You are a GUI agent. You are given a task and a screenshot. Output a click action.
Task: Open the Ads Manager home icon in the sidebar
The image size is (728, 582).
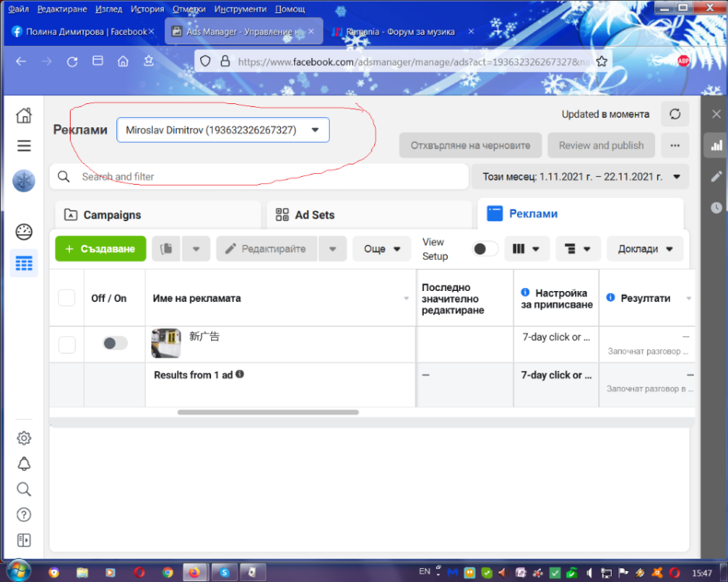pos(24,115)
